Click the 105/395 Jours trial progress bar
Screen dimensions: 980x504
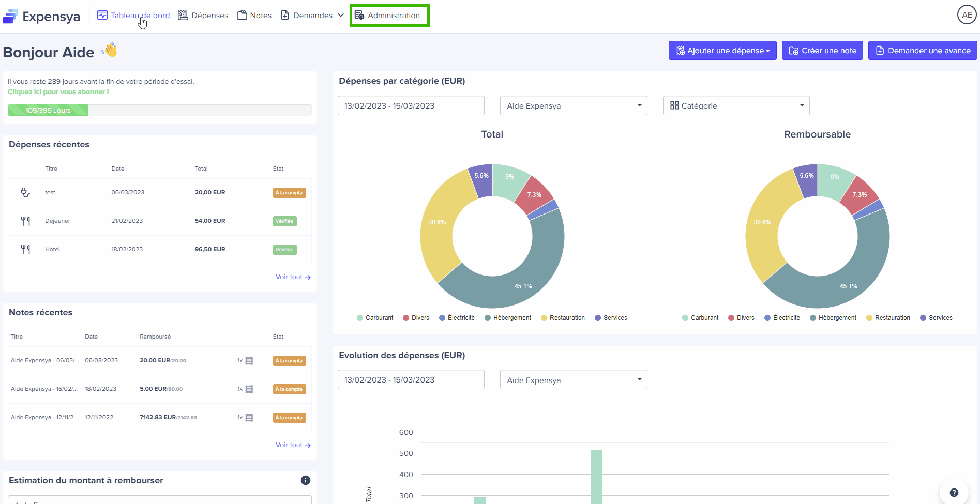coord(159,110)
